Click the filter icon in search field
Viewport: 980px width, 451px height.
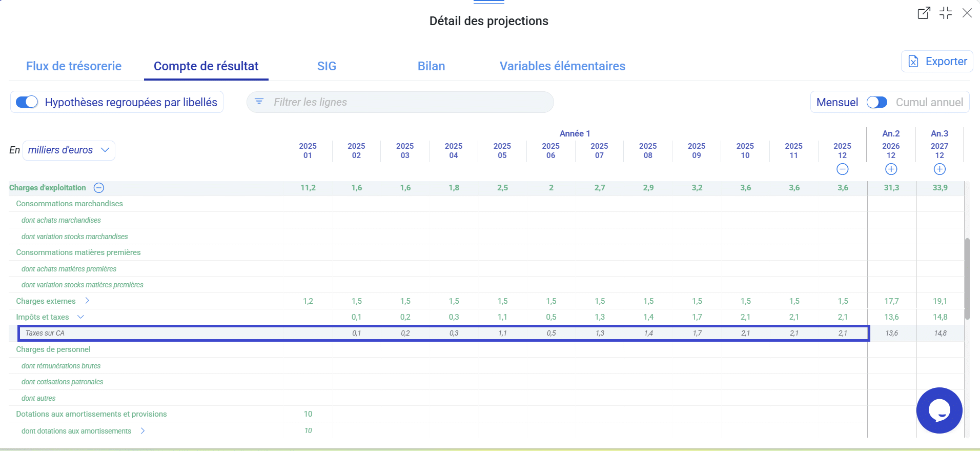pos(259,102)
